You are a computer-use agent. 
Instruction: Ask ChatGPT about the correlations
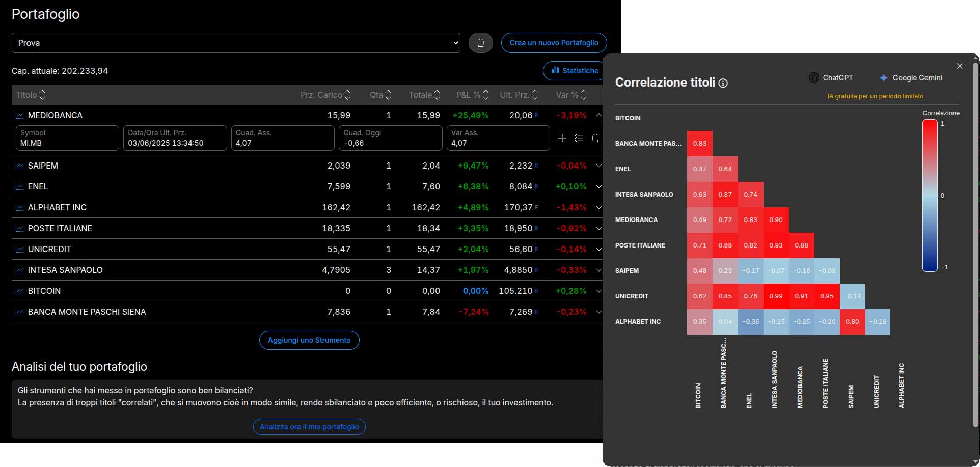(831, 78)
